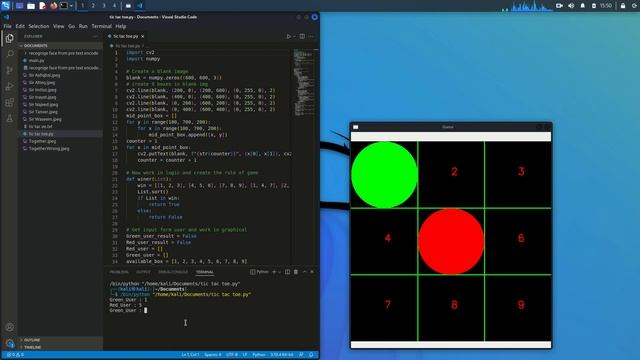Split the terminal panel
Viewport: 640px width, 360px height.
(287, 272)
